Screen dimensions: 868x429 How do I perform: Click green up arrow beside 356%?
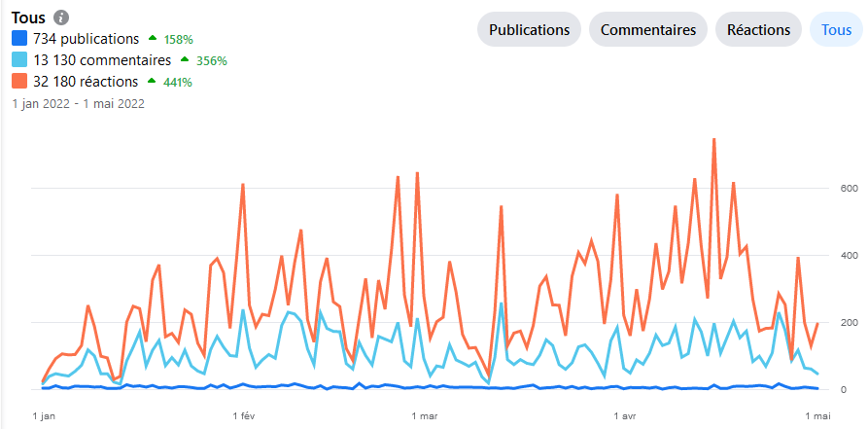coord(185,60)
